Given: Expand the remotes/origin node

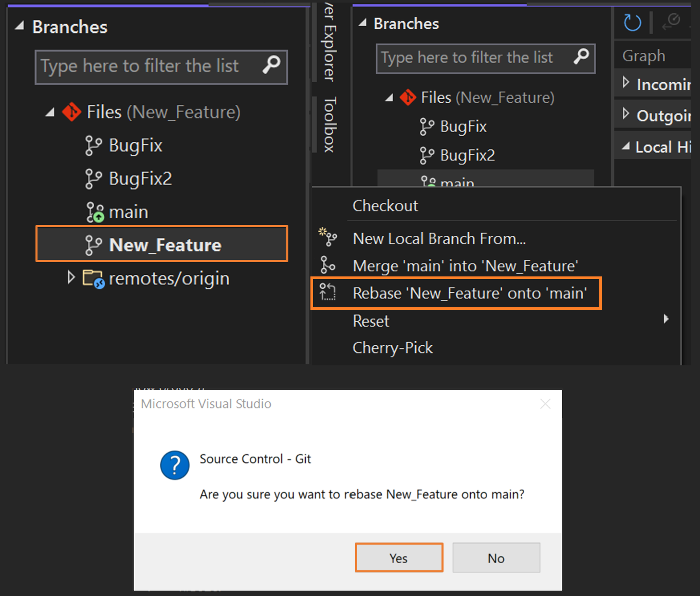Looking at the screenshot, I should [x=71, y=278].
